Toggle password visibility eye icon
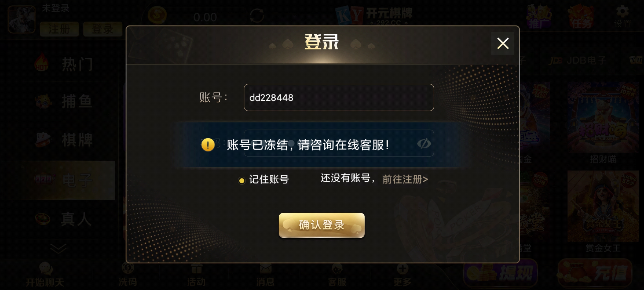Image resolution: width=644 pixels, height=290 pixels. click(x=424, y=143)
